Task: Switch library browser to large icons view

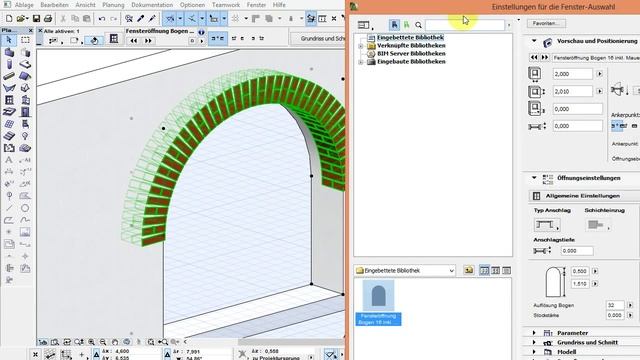Action: click(x=484, y=271)
